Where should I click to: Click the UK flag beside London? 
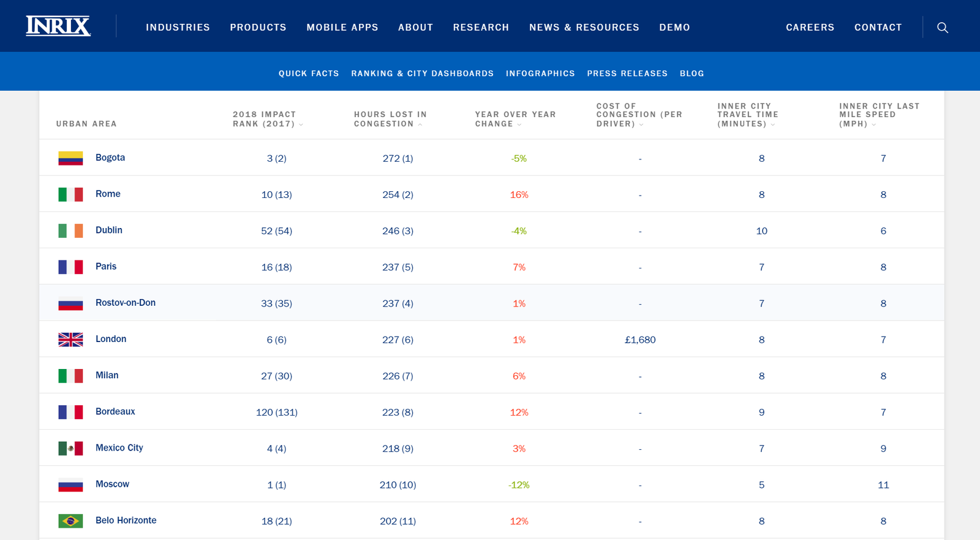tap(70, 340)
